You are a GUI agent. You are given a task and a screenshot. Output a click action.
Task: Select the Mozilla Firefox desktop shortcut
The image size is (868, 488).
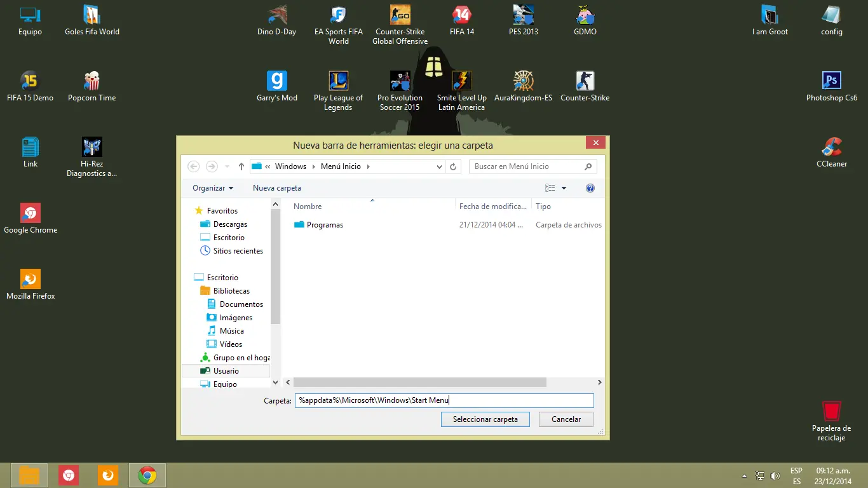tap(30, 285)
